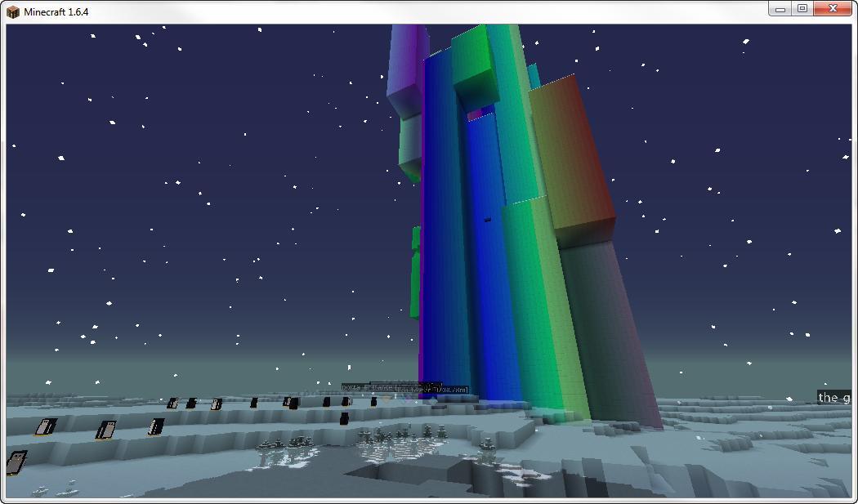
Task: Minimize the Minecraft 1.6.4 window
Action: [780, 9]
